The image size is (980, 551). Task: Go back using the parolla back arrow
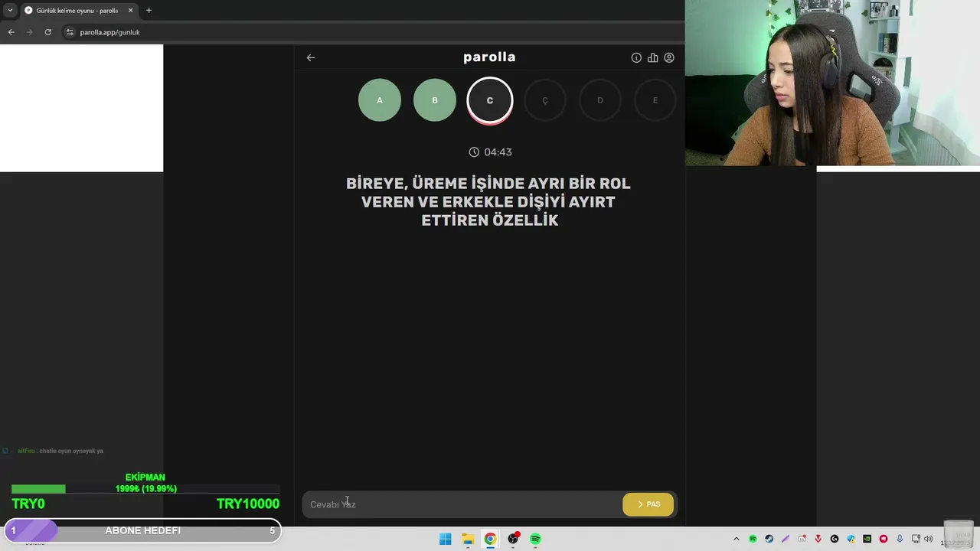tap(310, 57)
